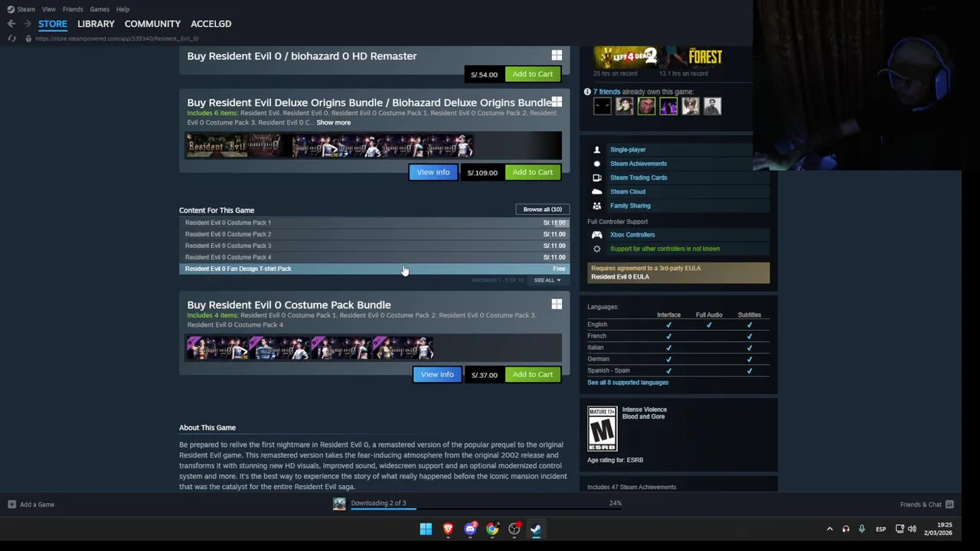Switch to the STORE tab
980x551 pixels.
click(53, 24)
